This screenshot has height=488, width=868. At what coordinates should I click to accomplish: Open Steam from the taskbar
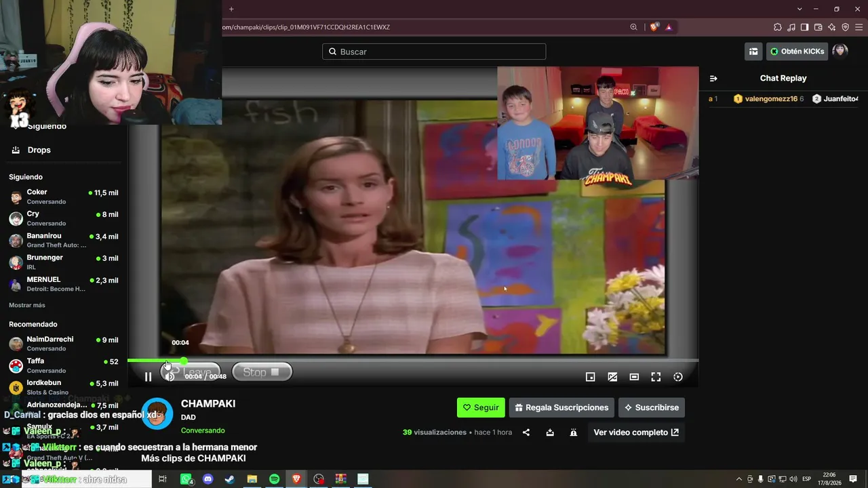[x=230, y=479]
